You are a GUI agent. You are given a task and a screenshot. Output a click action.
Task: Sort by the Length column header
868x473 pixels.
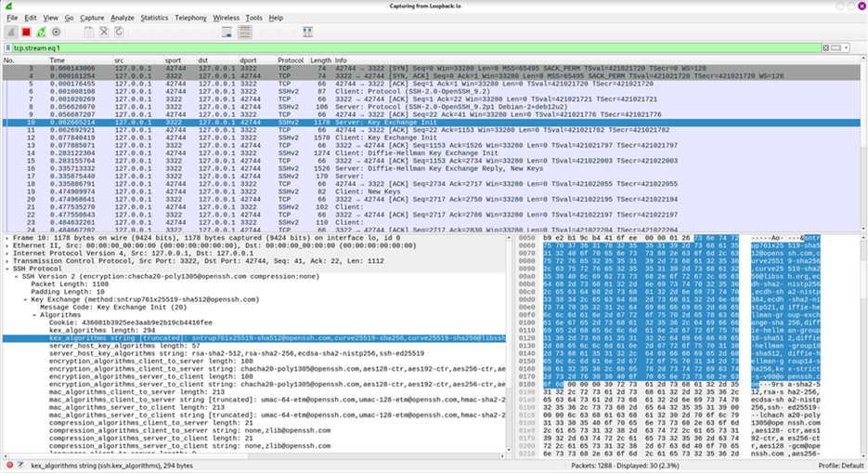pyautogui.click(x=320, y=60)
